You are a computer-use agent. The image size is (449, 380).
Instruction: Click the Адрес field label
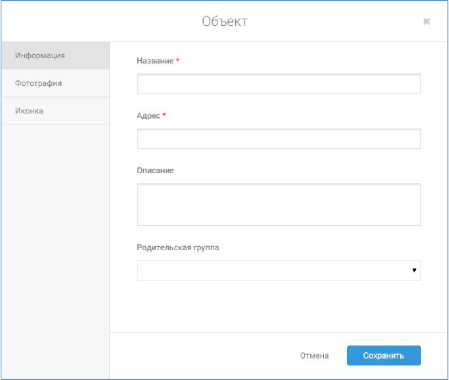[x=148, y=116]
